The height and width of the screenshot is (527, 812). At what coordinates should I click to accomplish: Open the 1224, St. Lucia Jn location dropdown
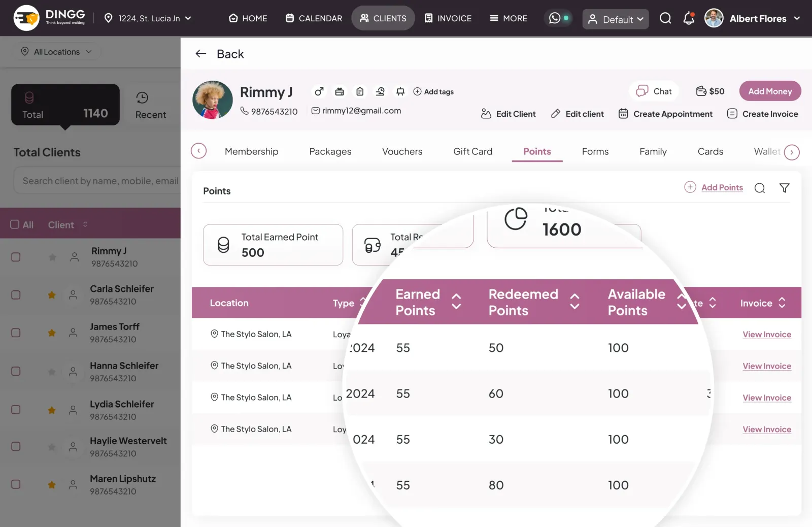pyautogui.click(x=148, y=18)
